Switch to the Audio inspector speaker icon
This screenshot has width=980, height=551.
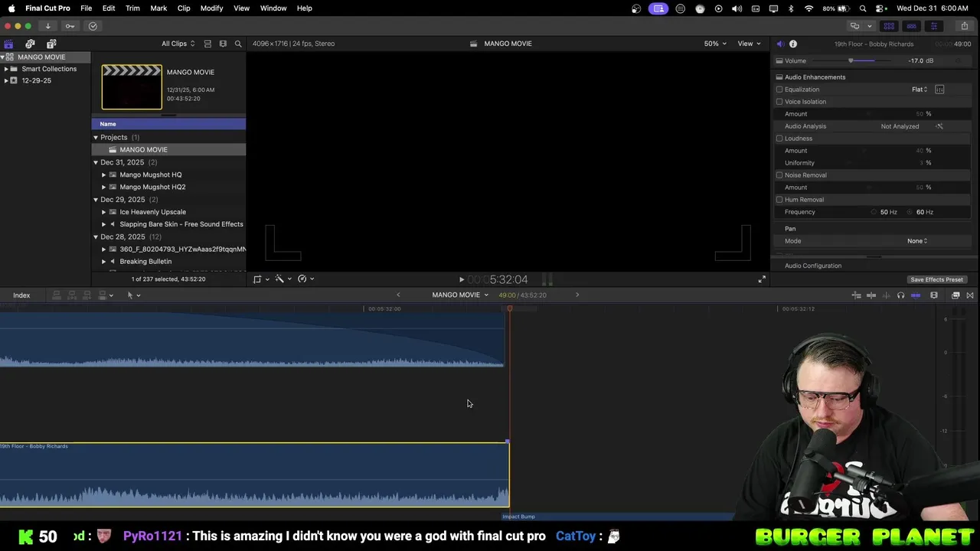click(780, 44)
